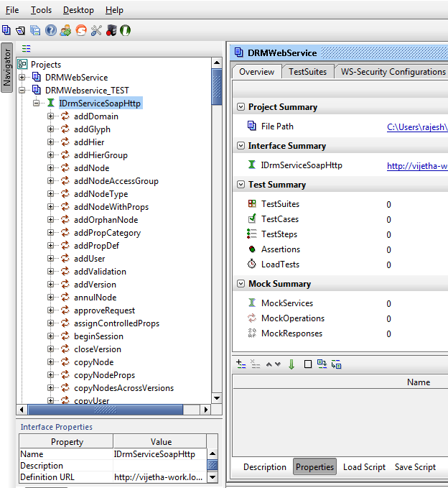Open the Save Script bottom tab
The width and height of the screenshot is (448, 488).
click(415, 467)
